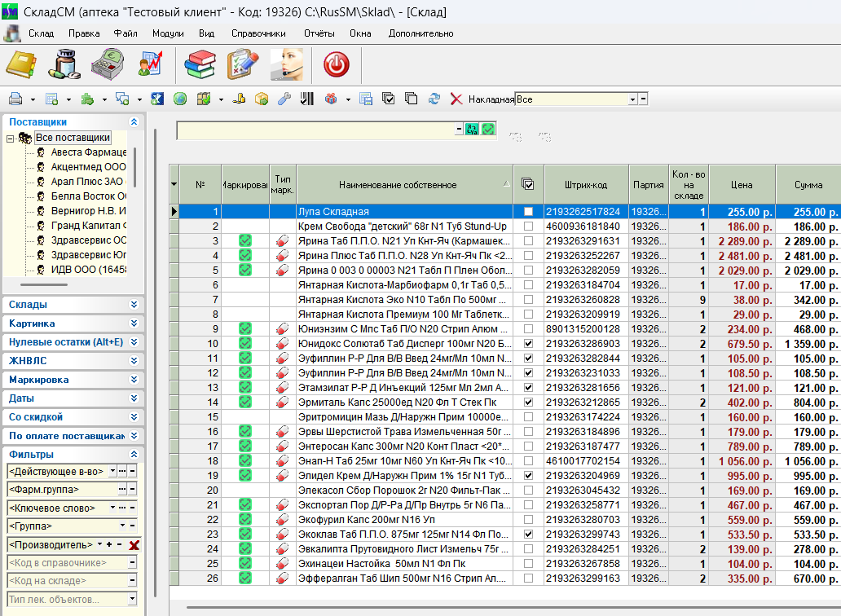Click the clipboard checklist with pencil icon
This screenshot has height=616, width=841.
click(x=242, y=64)
